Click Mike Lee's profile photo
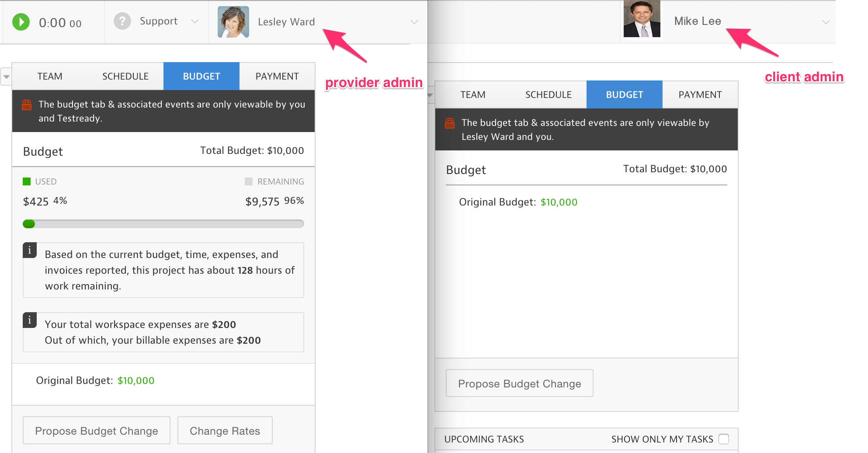Image resolution: width=868 pixels, height=453 pixels. 642,20
